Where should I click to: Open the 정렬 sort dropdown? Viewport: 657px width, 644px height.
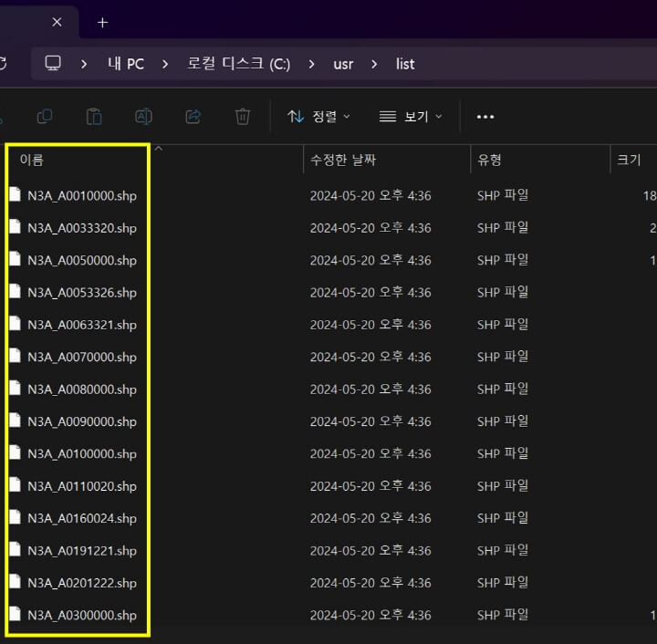(318, 117)
